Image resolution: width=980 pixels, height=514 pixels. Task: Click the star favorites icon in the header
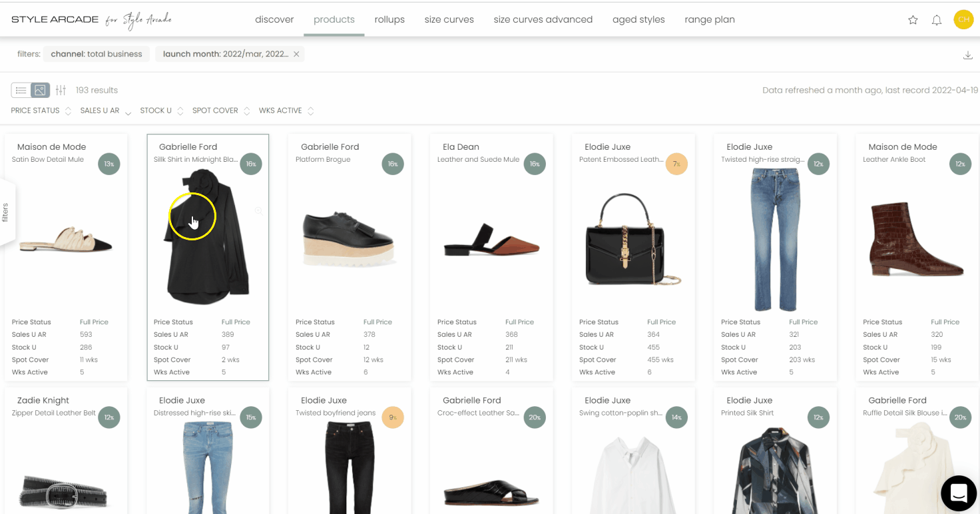point(913,20)
